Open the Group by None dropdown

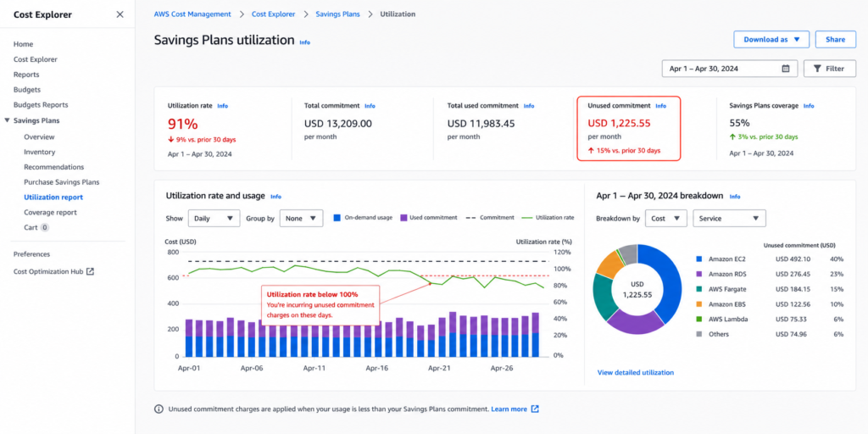tap(301, 218)
